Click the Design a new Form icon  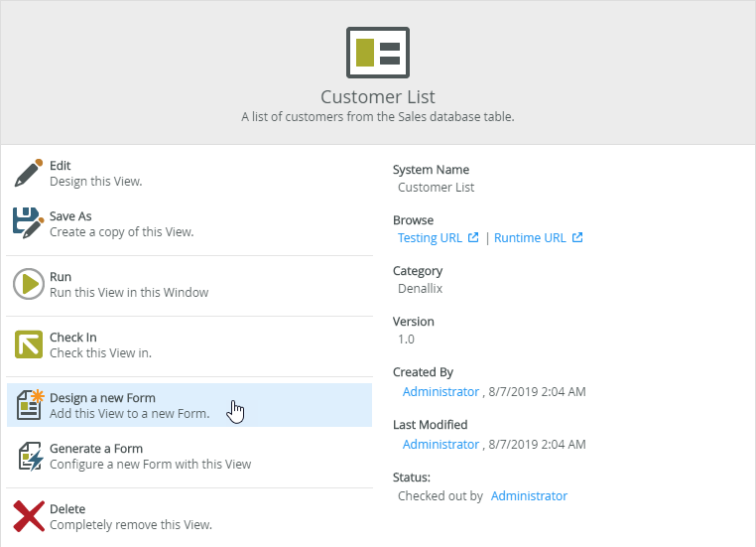[x=28, y=405]
